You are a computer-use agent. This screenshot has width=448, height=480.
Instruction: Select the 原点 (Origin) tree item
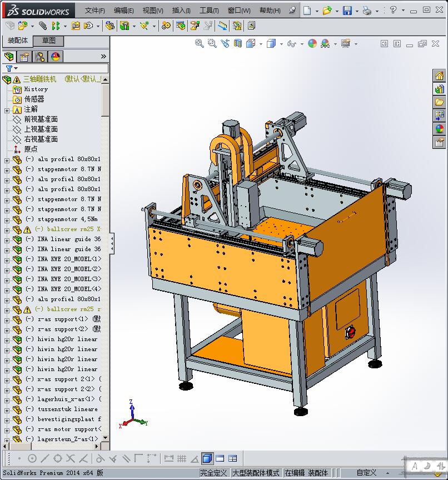pyautogui.click(x=31, y=149)
